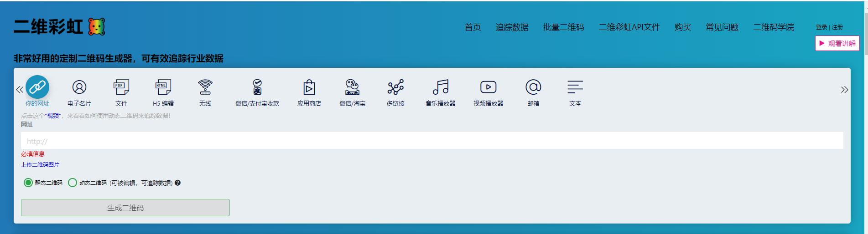The image size is (868, 234).
Task: Select the 动态二维码 radio button
Action: click(x=72, y=183)
